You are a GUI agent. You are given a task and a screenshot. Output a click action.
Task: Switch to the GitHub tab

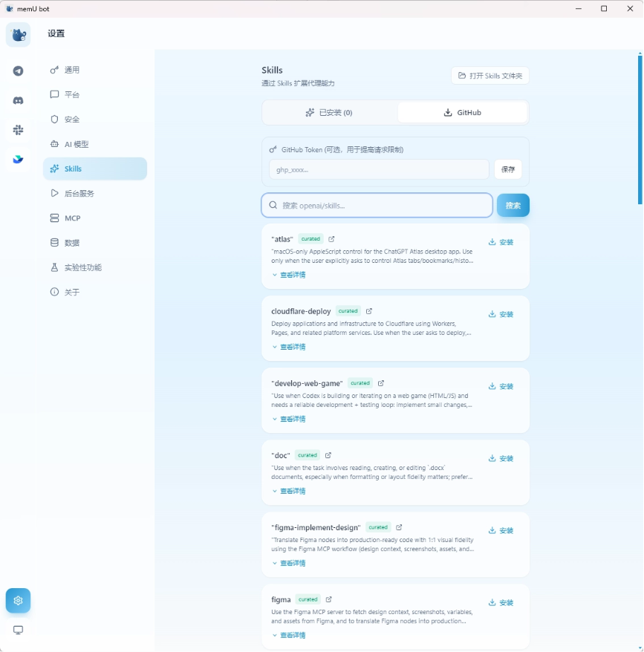462,113
